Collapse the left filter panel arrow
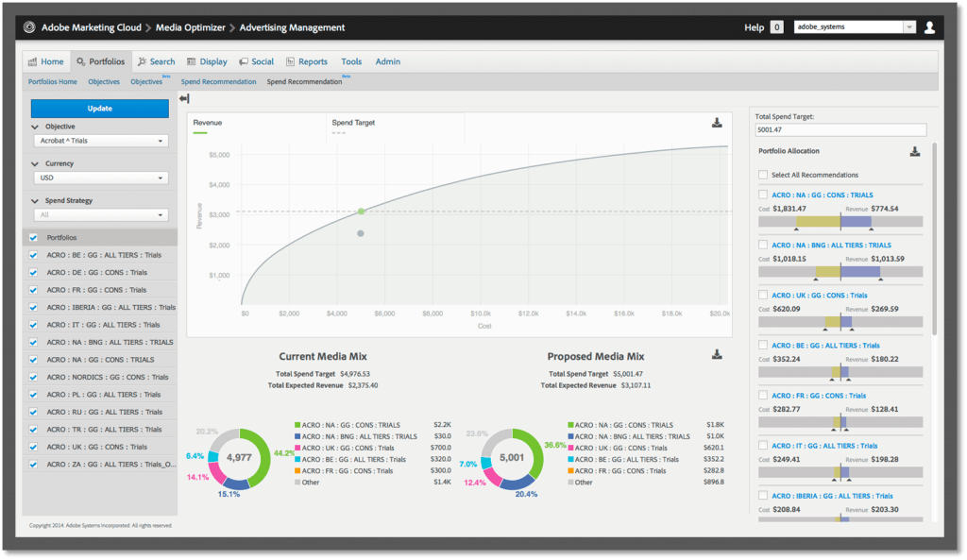 pos(184,98)
